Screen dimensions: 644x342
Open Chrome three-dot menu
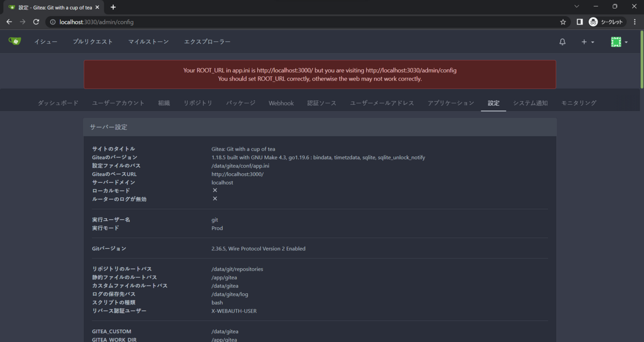coord(635,22)
